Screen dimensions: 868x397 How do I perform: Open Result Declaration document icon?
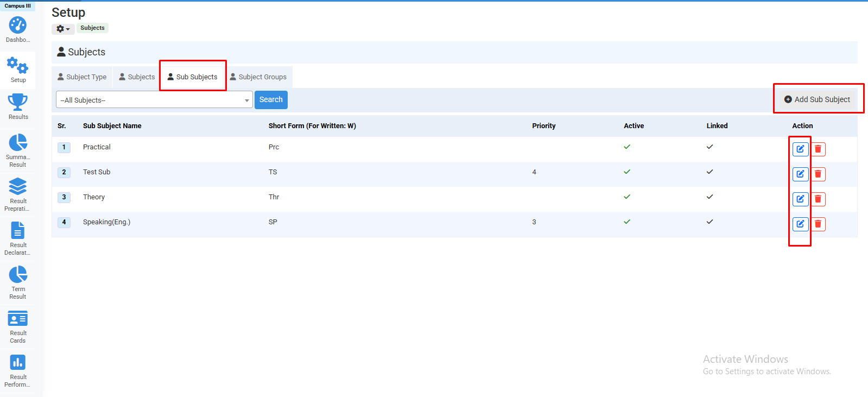(18, 230)
